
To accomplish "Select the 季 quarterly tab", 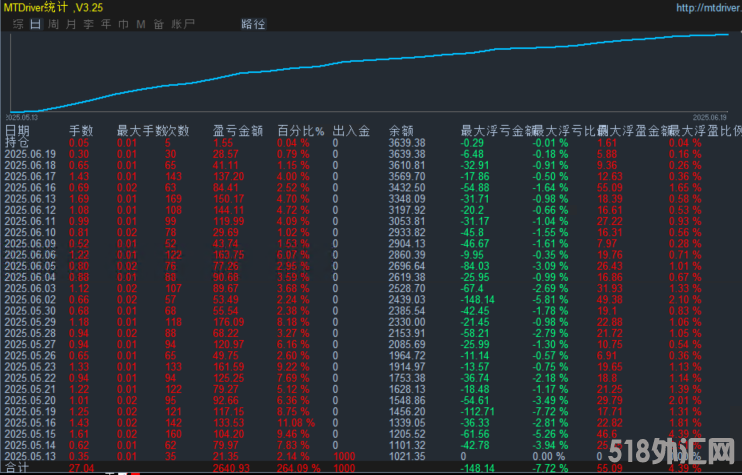I will pyautogui.click(x=88, y=23).
